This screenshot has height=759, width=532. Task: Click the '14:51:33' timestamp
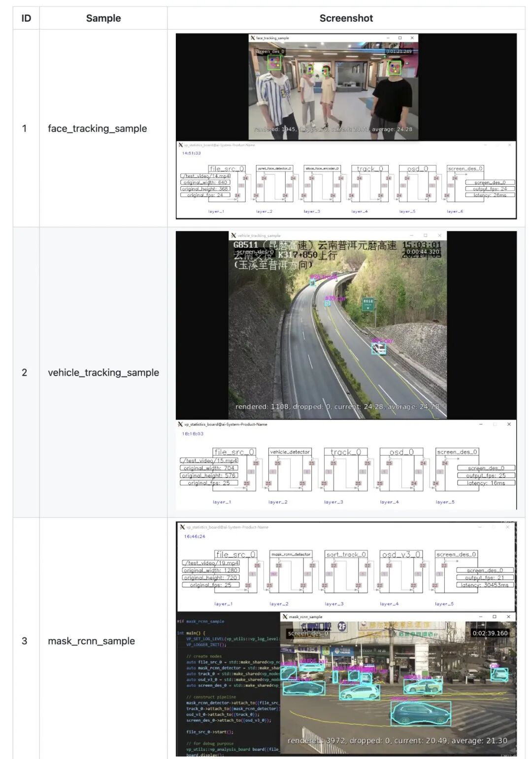(x=192, y=153)
